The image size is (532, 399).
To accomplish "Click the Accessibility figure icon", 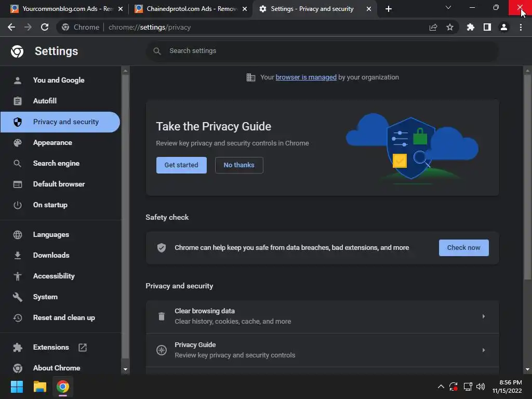I will point(17,276).
